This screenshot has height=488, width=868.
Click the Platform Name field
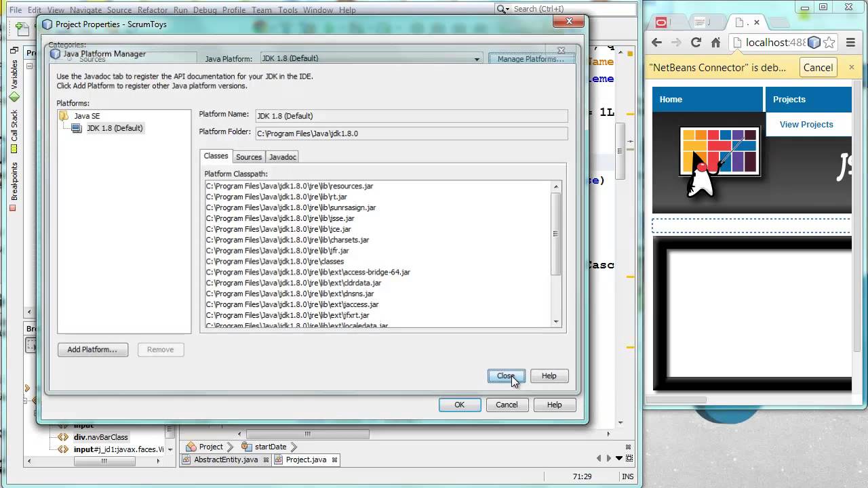pyautogui.click(x=411, y=116)
